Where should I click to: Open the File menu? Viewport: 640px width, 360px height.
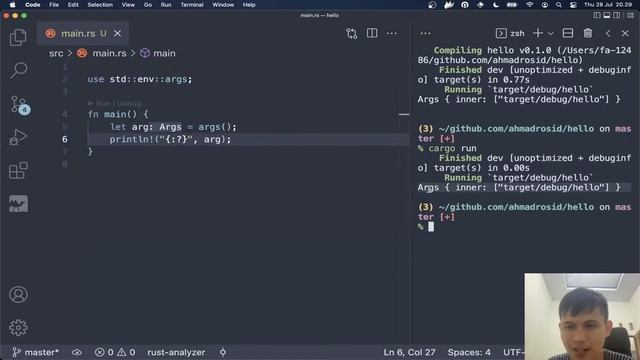[54, 5]
